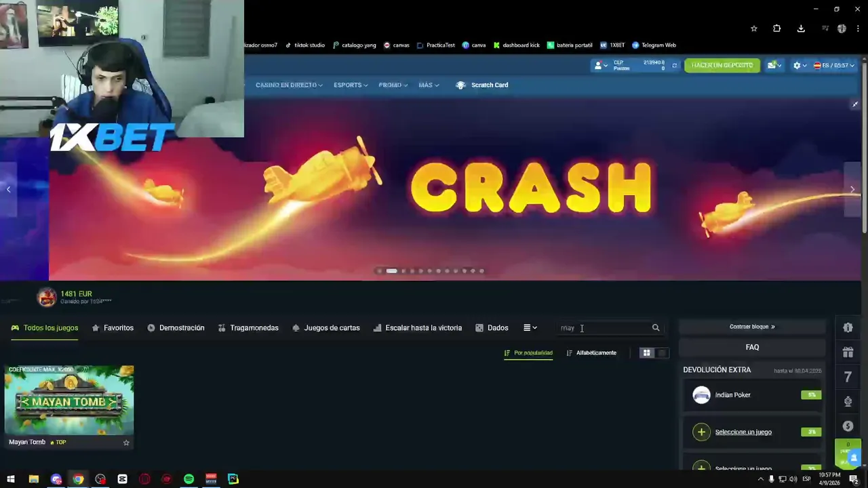Open the info icon in right sidebar

(x=848, y=327)
